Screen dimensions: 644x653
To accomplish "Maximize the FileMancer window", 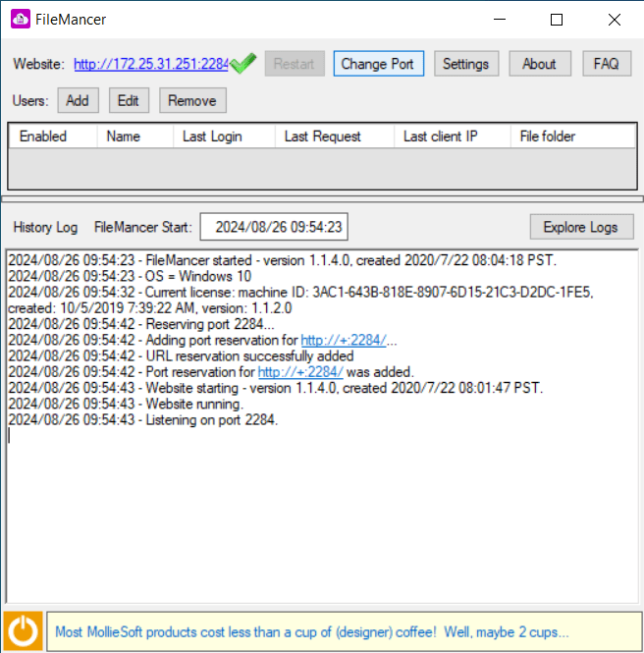I will click(x=557, y=20).
